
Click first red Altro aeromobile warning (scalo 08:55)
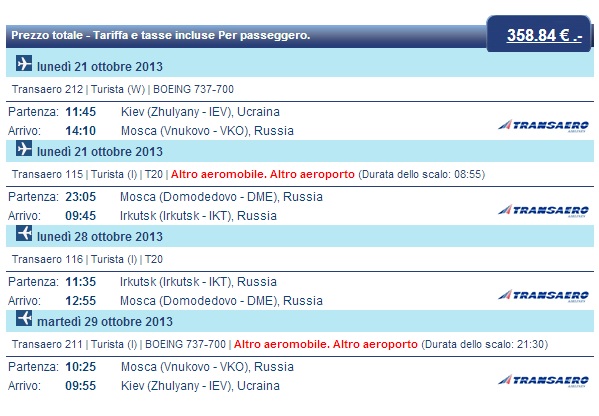[263, 174]
